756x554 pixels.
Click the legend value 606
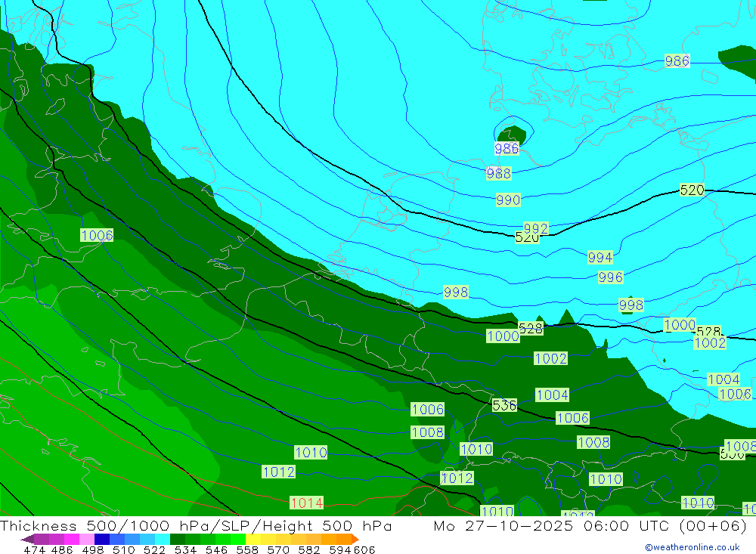coord(364,549)
